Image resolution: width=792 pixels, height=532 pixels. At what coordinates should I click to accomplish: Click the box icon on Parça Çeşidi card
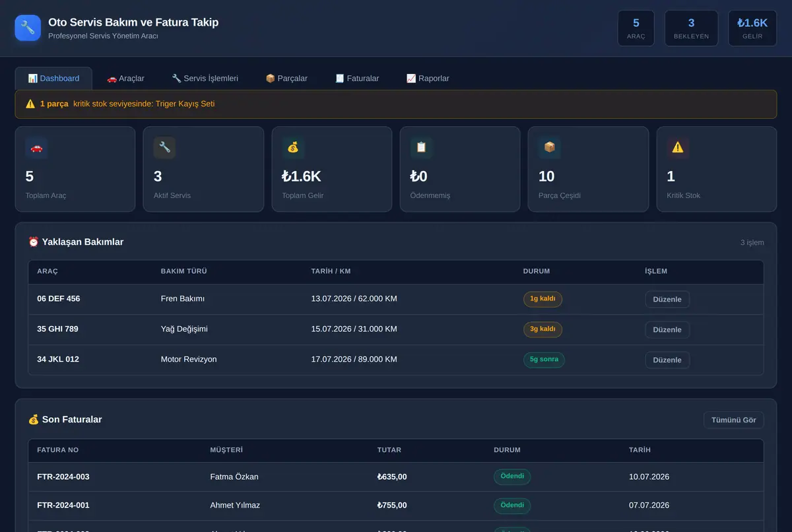pos(549,148)
